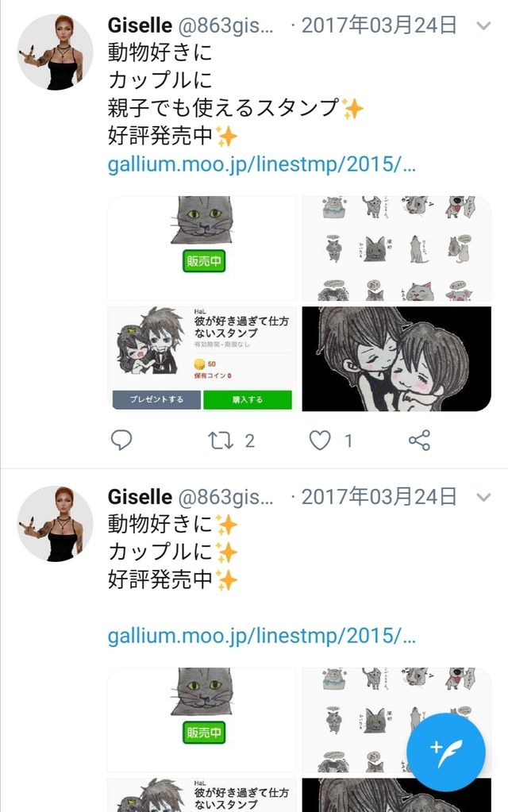Open Giselle's profile name in first tweet
The width and height of the screenshot is (508, 812).
[x=140, y=25]
